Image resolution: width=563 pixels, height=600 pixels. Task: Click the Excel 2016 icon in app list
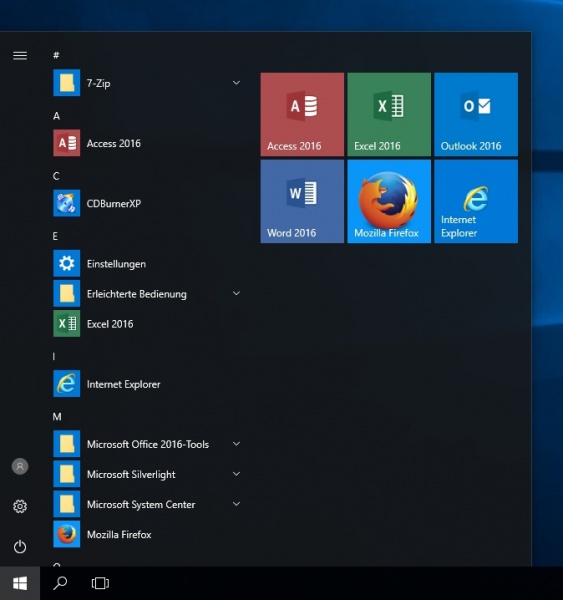pyautogui.click(x=67, y=324)
